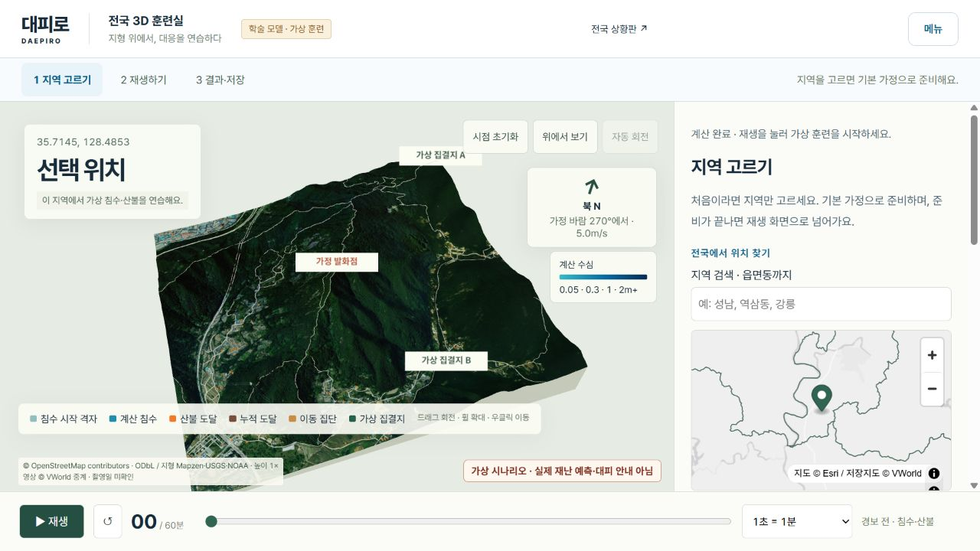Click the green location pin on the mini map
This screenshot has width=980, height=551.
click(x=822, y=398)
